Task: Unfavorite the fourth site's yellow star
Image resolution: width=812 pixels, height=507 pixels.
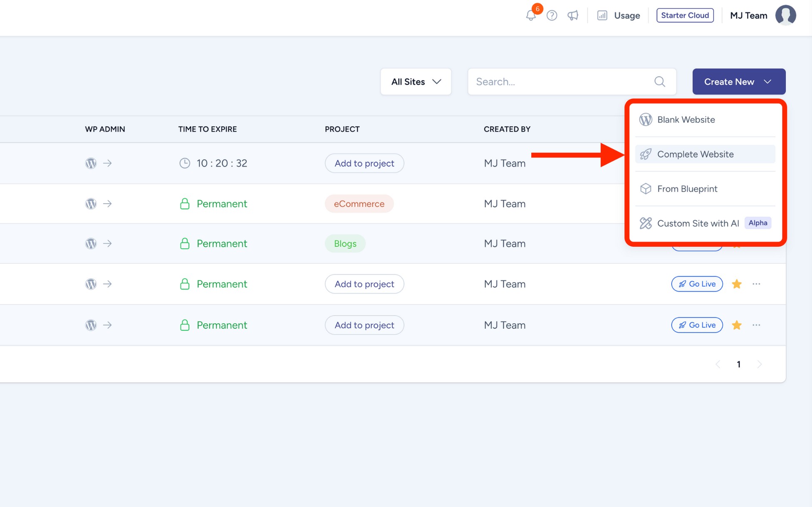Action: [736, 284]
